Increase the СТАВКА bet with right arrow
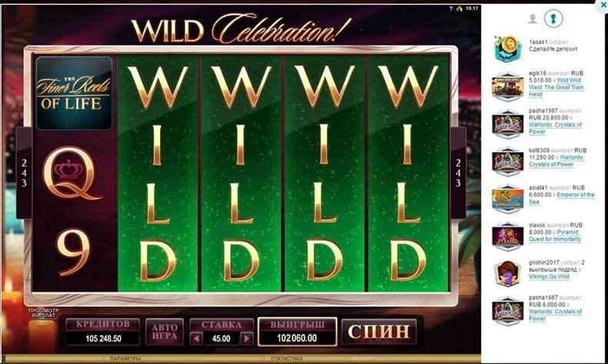 click(x=246, y=339)
